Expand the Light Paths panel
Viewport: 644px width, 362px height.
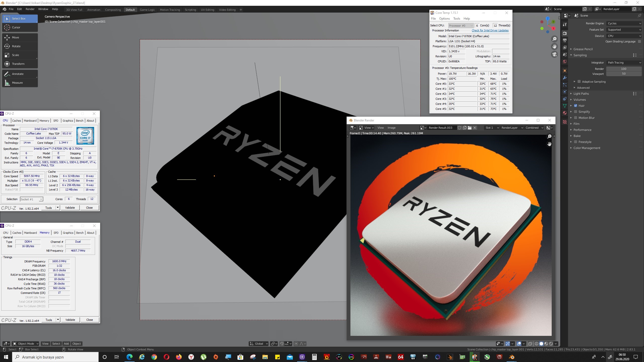point(581,94)
